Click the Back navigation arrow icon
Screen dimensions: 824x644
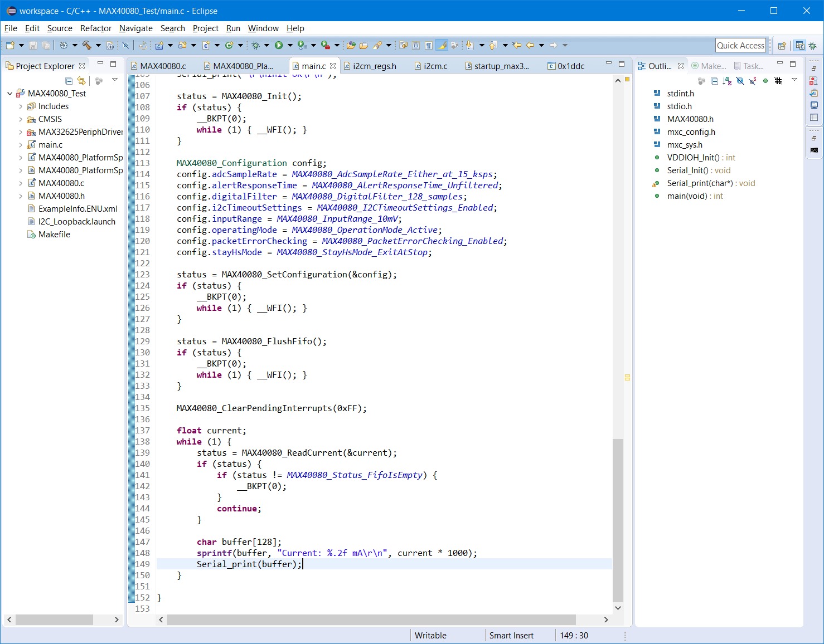pos(530,45)
